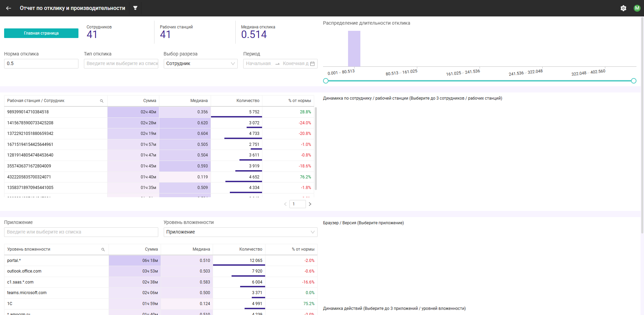This screenshot has height=315, width=644.
Task: Go to next page arrow
Action: pos(310,204)
